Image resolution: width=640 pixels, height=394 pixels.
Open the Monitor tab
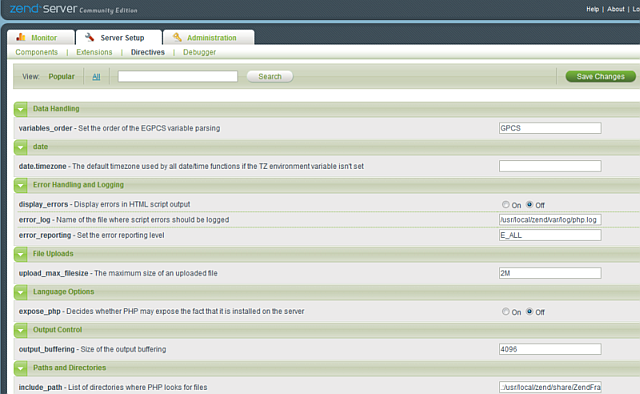[x=41, y=37]
